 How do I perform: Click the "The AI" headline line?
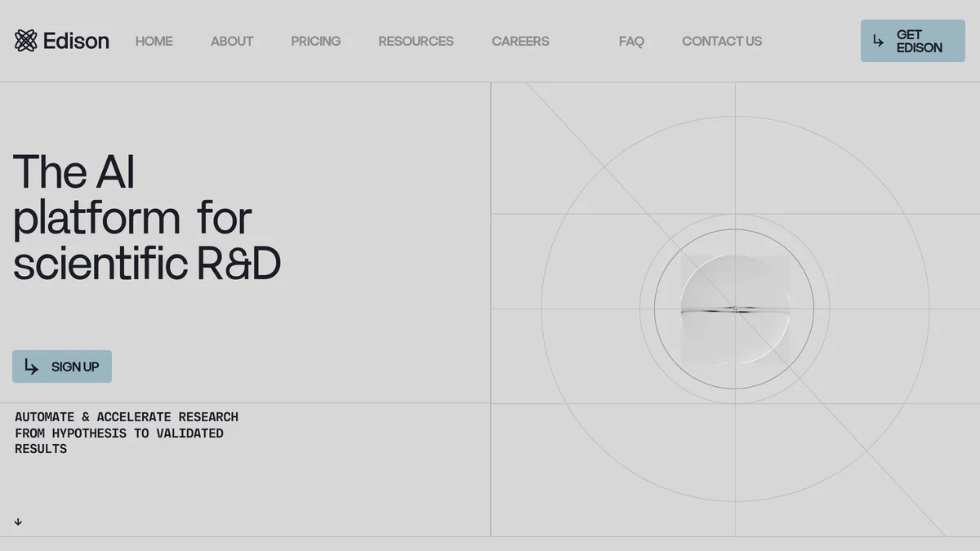tap(73, 172)
